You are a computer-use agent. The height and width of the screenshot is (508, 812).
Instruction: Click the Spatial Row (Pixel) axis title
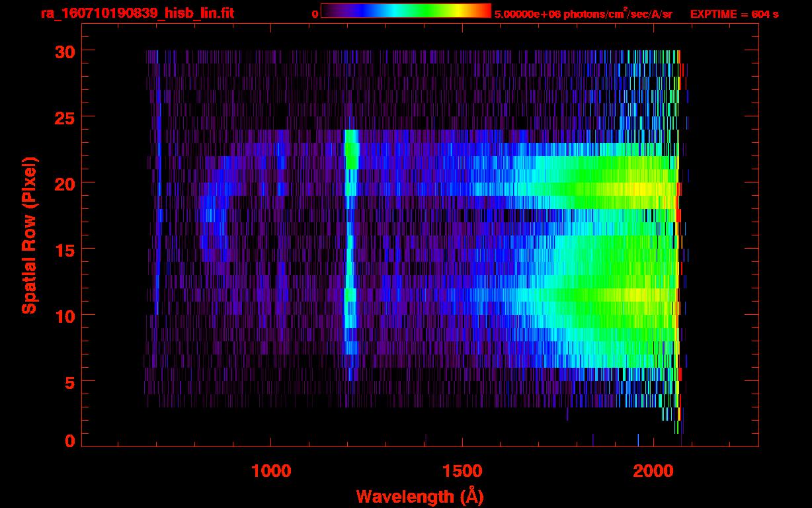[x=28, y=235]
